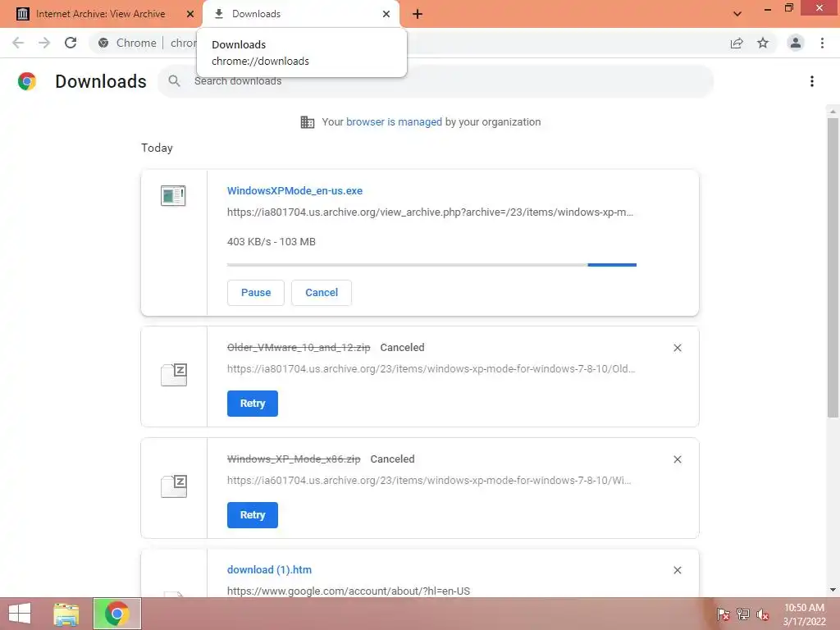Image resolution: width=840 pixels, height=630 pixels.
Task: Click the Chrome taskbar icon
Action: pyautogui.click(x=116, y=614)
